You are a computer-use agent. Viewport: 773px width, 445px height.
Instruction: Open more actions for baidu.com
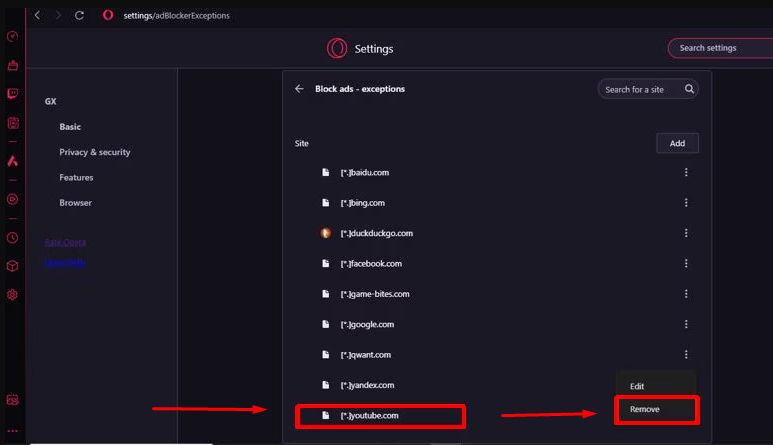click(686, 172)
